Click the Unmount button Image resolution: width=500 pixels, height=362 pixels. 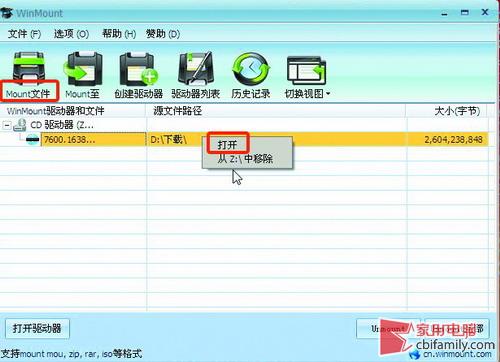389,329
